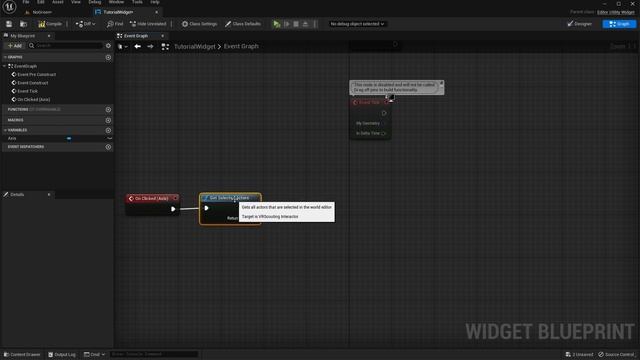Collapse the EventGraph tree item

pyautogui.click(x=5, y=66)
